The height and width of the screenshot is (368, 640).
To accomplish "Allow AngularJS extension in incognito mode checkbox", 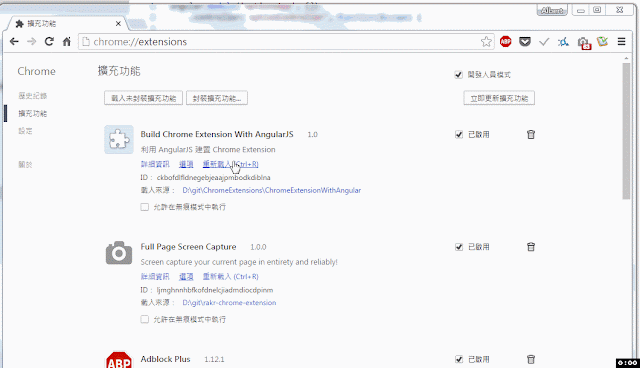I will point(144,207).
